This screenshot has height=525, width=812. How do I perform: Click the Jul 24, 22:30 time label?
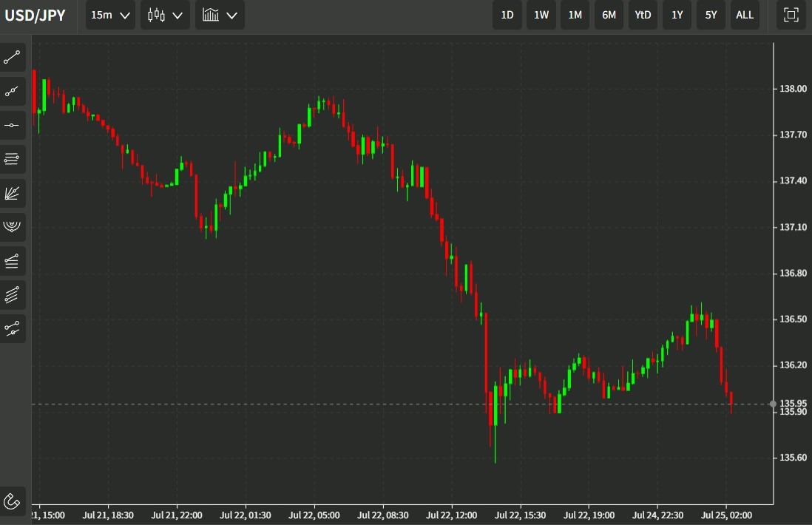pos(657,515)
